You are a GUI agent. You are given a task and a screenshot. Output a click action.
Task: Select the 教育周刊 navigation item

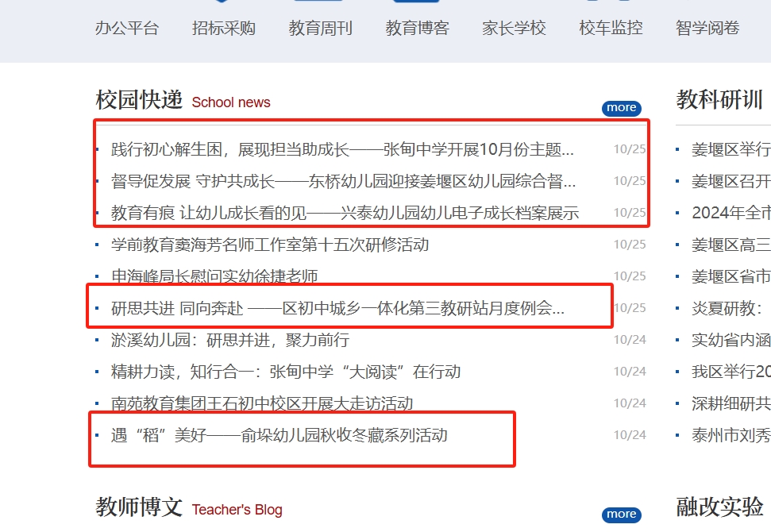tap(321, 28)
